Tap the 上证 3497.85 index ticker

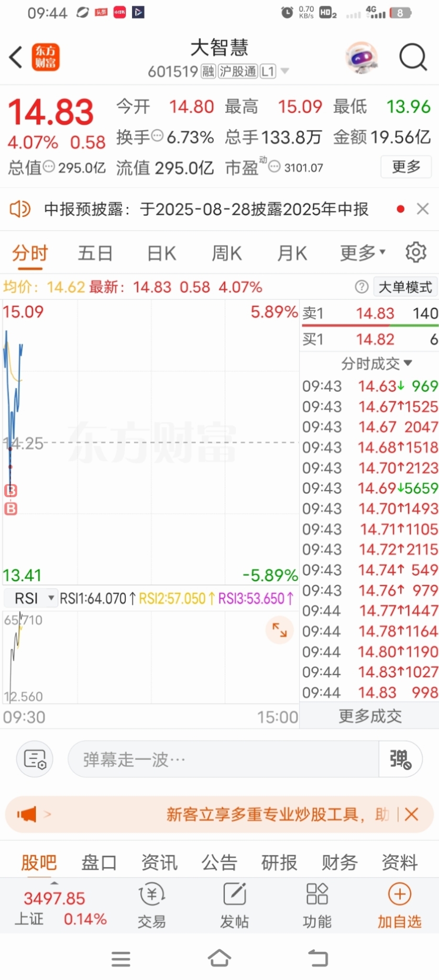tap(60, 908)
